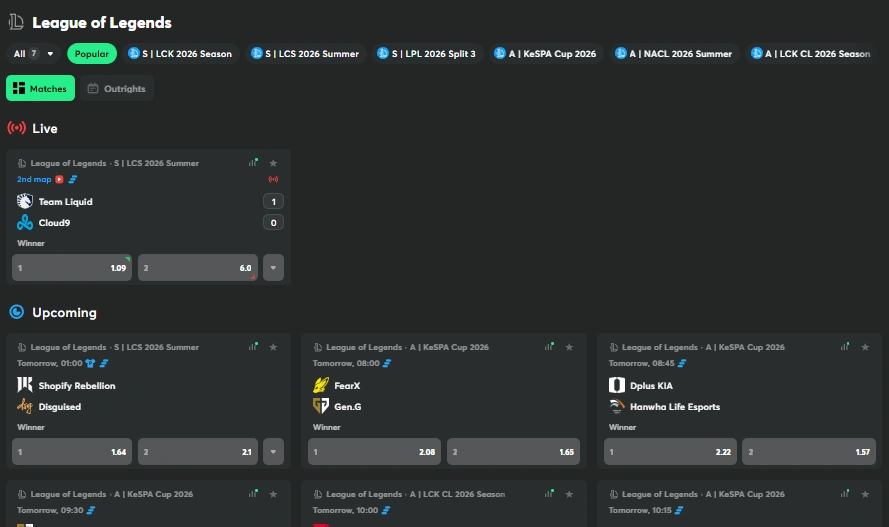Bet on Dplus KIA at odds 2.22
The height and width of the screenshot is (527, 889).
[670, 452]
